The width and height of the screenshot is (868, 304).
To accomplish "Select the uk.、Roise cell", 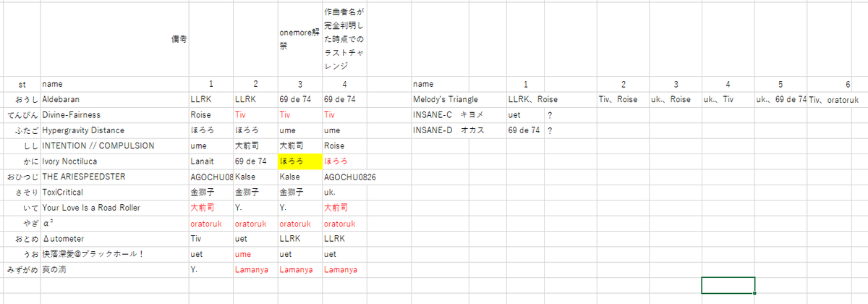I will [x=675, y=99].
